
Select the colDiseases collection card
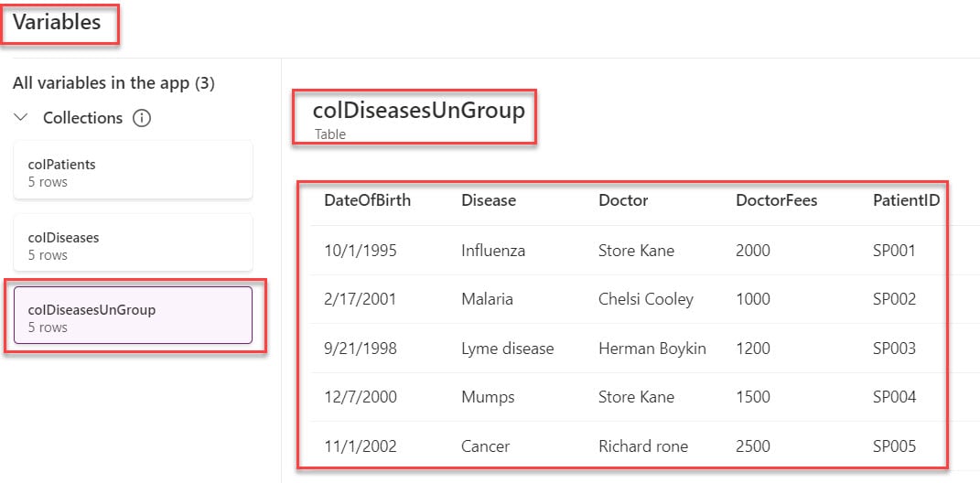pyautogui.click(x=133, y=244)
